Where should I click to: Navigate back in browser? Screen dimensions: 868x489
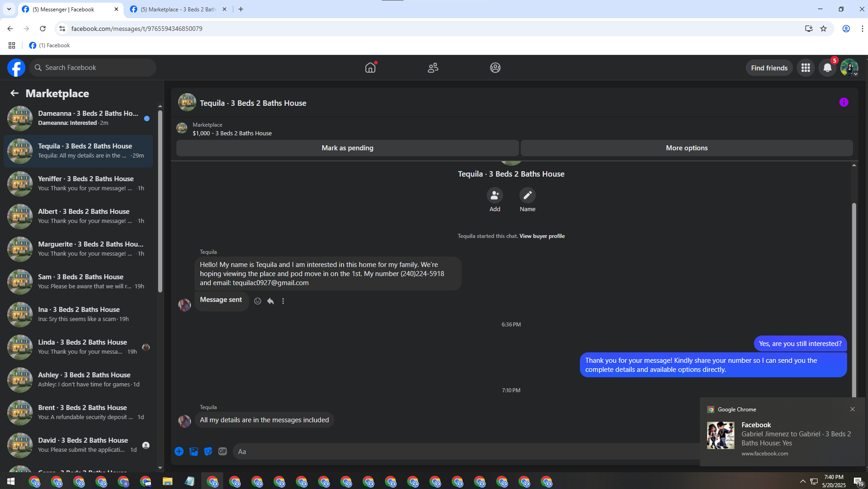[10, 29]
